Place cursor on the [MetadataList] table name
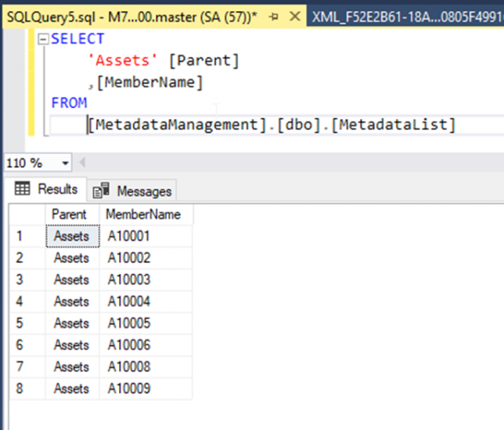Viewport: 504px width, 430px height. click(393, 124)
